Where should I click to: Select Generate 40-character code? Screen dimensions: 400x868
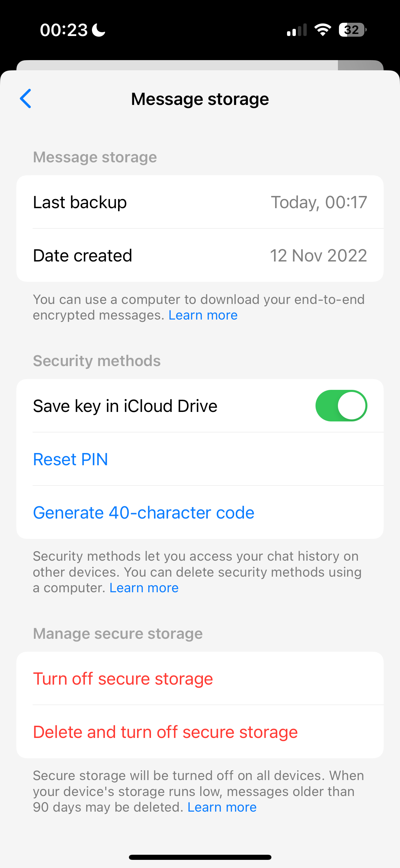pyautogui.click(x=200, y=512)
